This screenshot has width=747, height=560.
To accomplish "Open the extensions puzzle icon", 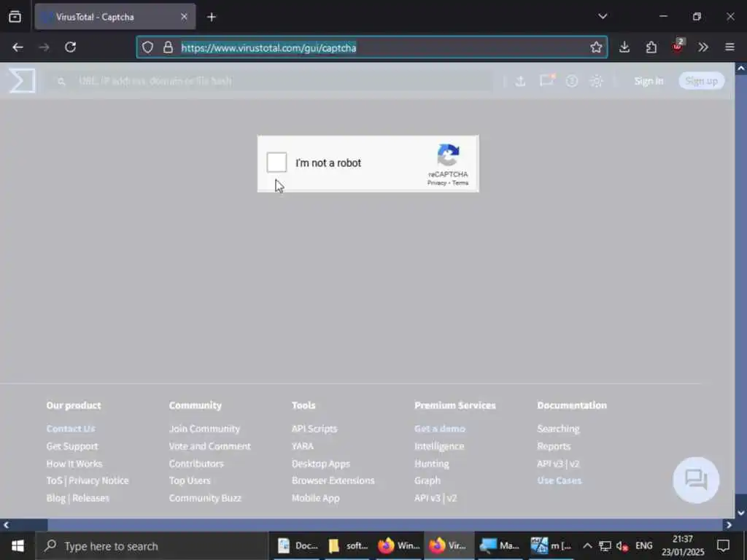I will pos(651,47).
